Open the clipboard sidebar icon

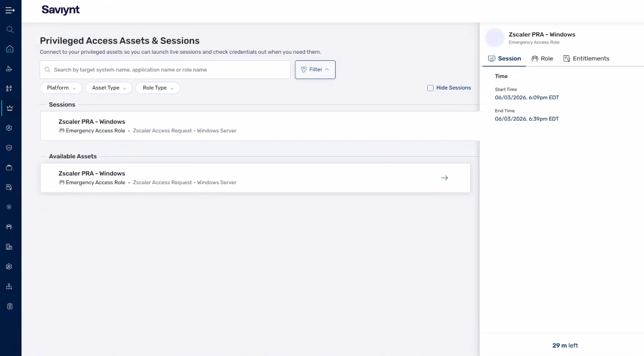pyautogui.click(x=10, y=306)
